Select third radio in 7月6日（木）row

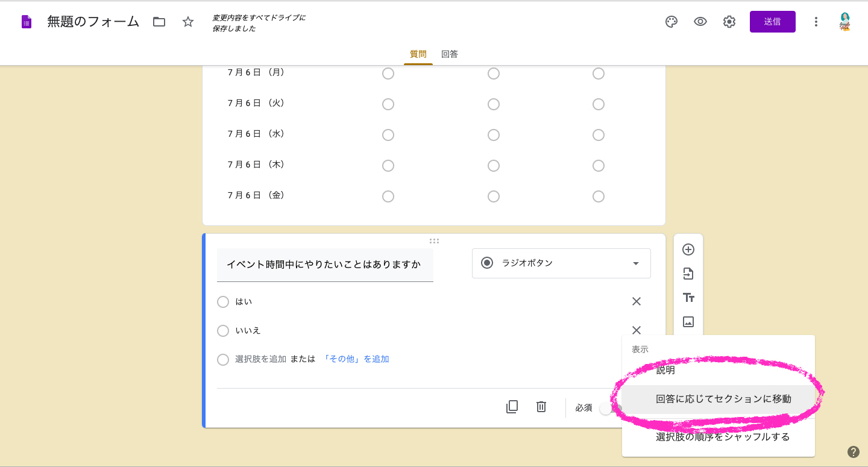pos(599,166)
